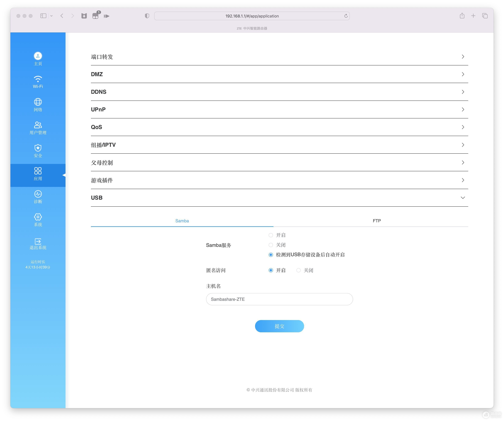Expand the 游戏插件 section

(x=279, y=180)
